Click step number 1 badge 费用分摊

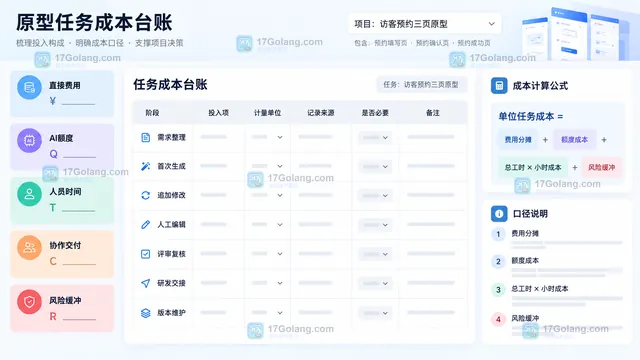[x=498, y=234]
